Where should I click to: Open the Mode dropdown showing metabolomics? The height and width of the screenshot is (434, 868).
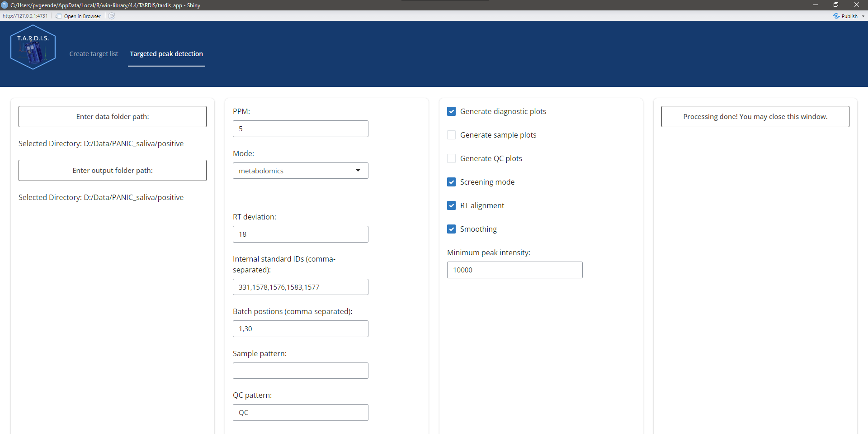pos(300,171)
